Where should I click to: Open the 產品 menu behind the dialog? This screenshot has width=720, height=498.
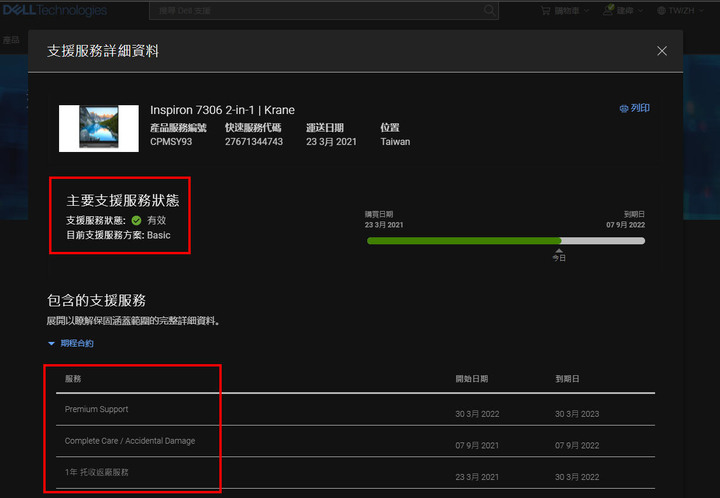(11, 40)
